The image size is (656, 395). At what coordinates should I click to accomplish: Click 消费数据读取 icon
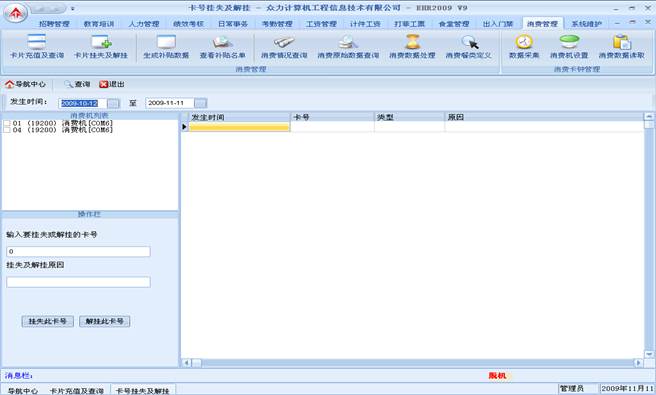[x=621, y=46]
